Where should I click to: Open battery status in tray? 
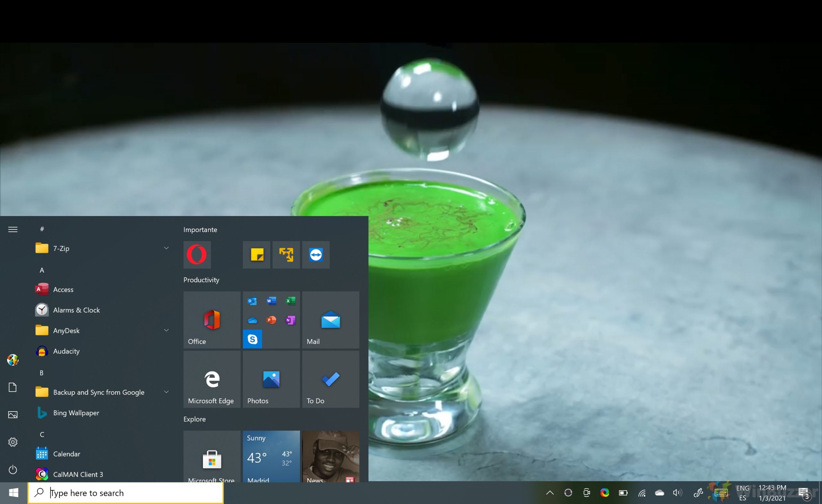[x=623, y=493]
